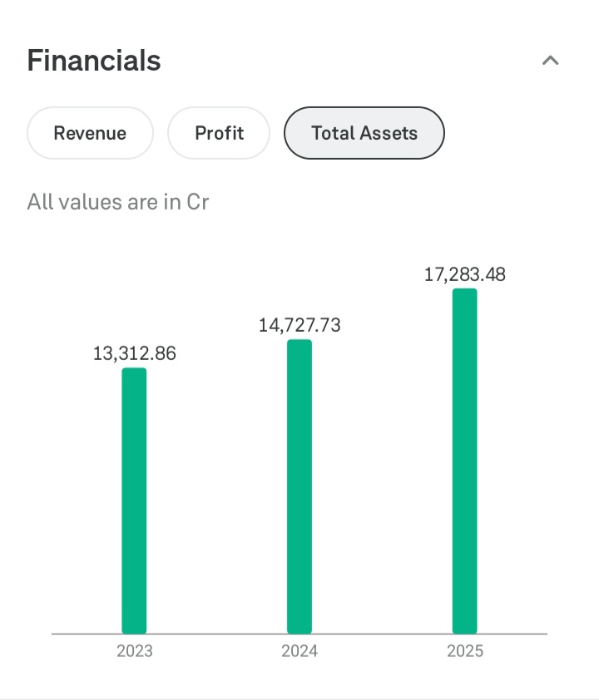Click the divider line below the chart

pyautogui.click(x=299, y=698)
